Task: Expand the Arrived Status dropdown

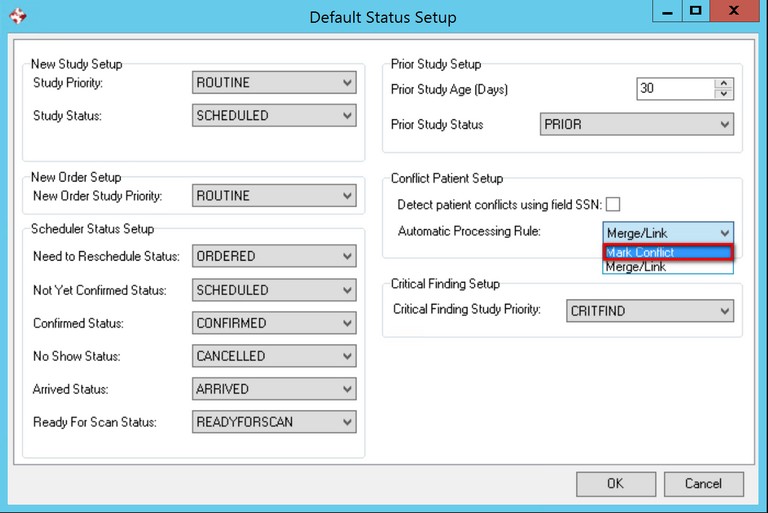Action: (274, 389)
